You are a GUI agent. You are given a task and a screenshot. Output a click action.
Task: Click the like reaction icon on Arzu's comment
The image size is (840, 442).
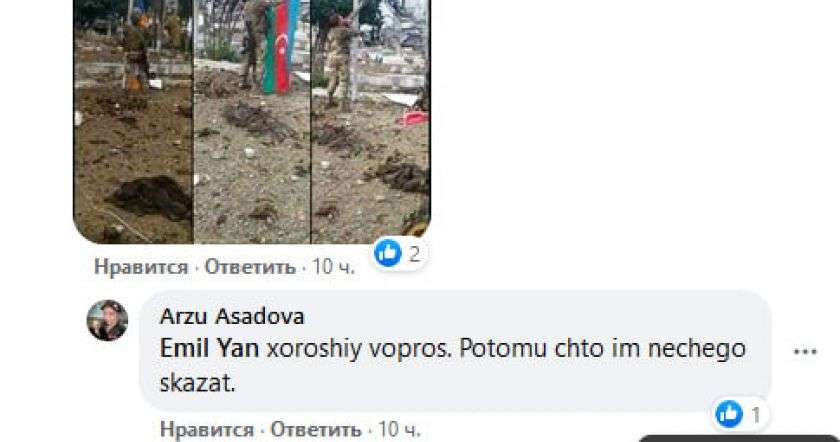729,414
